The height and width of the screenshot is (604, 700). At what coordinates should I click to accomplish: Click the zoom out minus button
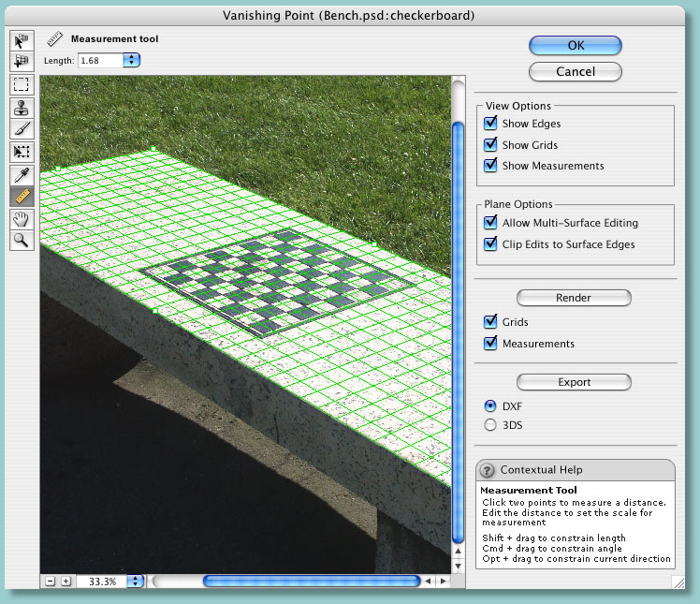point(50,582)
